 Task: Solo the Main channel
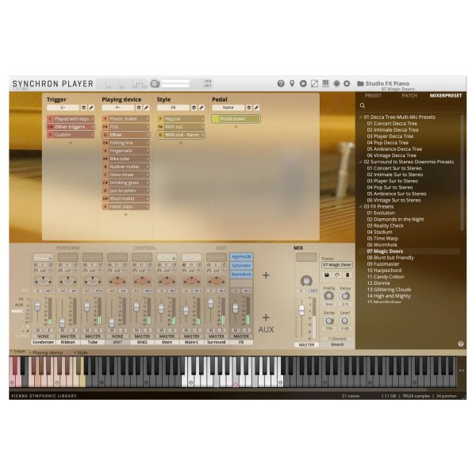172,330
